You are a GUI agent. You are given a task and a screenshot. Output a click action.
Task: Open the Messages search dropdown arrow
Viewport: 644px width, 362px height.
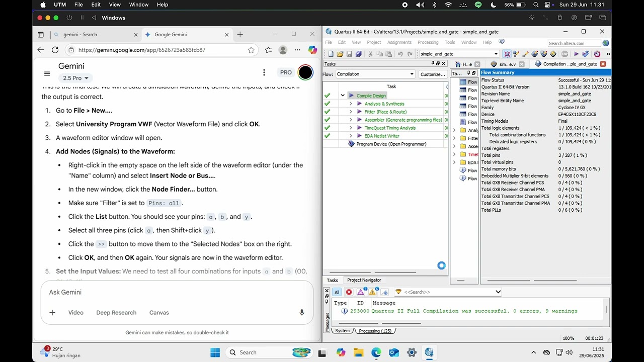pyautogui.click(x=498, y=292)
